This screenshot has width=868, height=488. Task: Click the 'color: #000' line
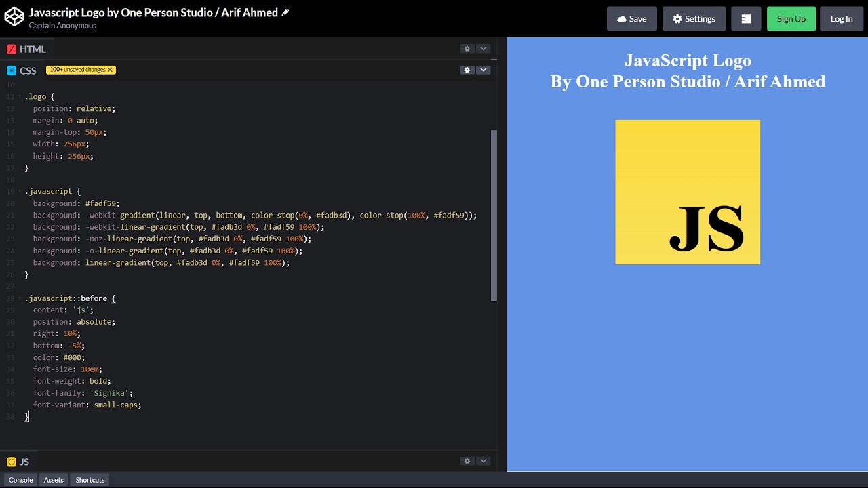tap(59, 357)
